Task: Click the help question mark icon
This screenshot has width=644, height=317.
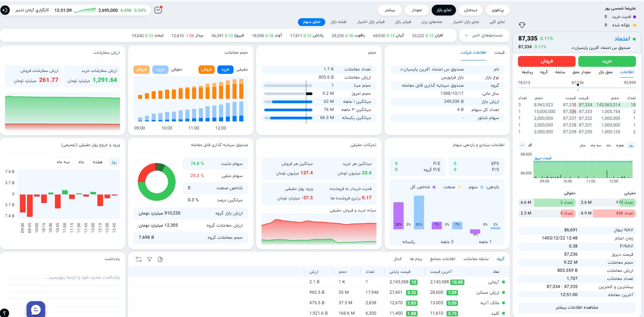Action: click(x=4, y=313)
